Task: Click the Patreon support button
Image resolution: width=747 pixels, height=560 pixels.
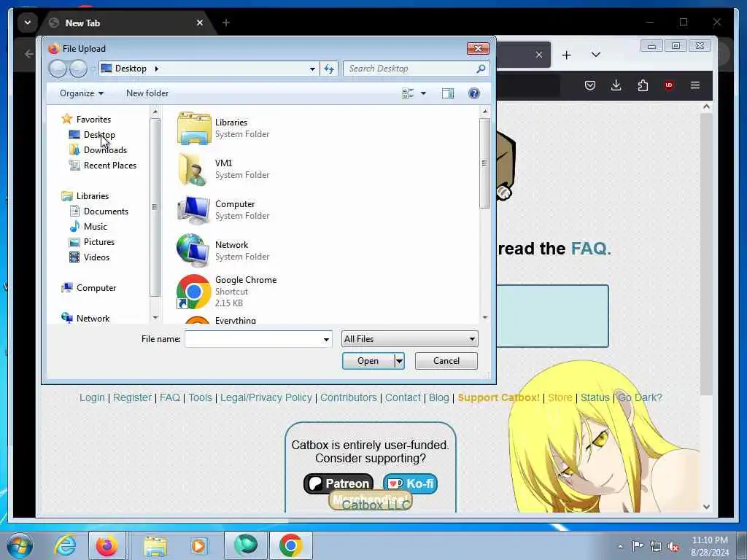Action: pyautogui.click(x=338, y=484)
